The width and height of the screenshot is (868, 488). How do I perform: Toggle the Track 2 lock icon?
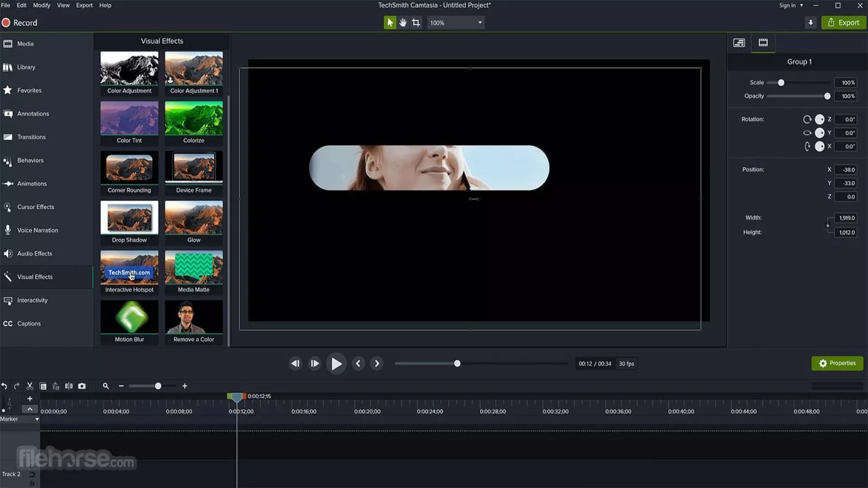32,483
